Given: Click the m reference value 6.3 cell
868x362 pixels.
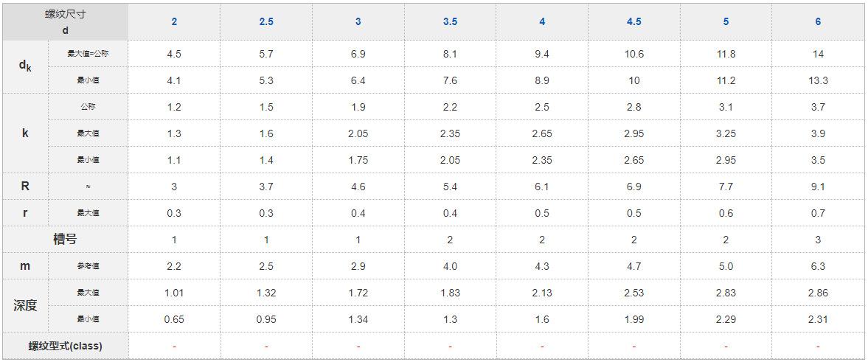Looking at the screenshot, I should 818,266.
